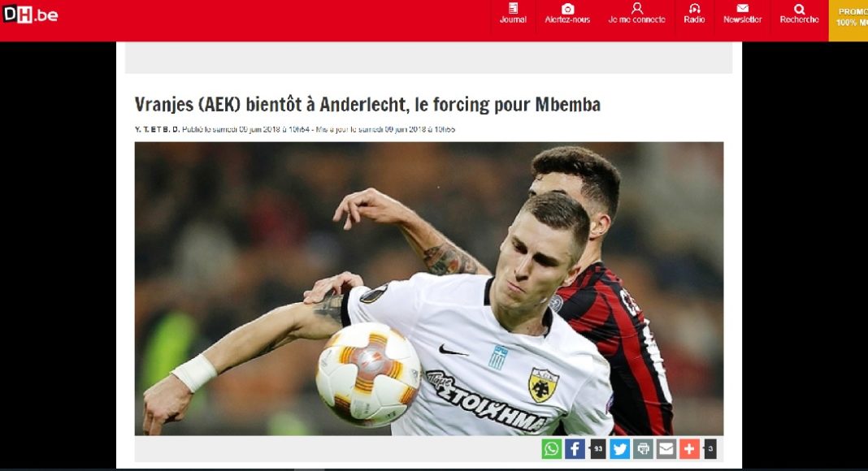The image size is (868, 471).
Task: Send the article by email icon
Action: pos(666,449)
